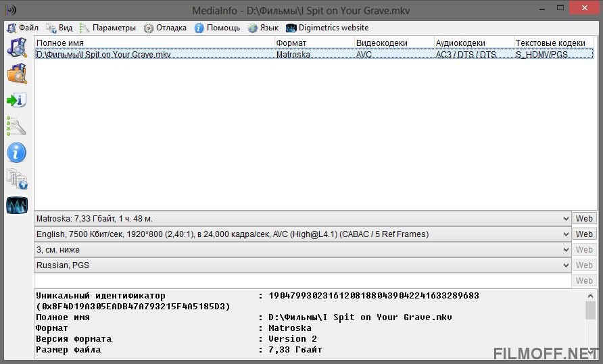
Task: Click the blue About info sidebar icon
Action: click(16, 153)
